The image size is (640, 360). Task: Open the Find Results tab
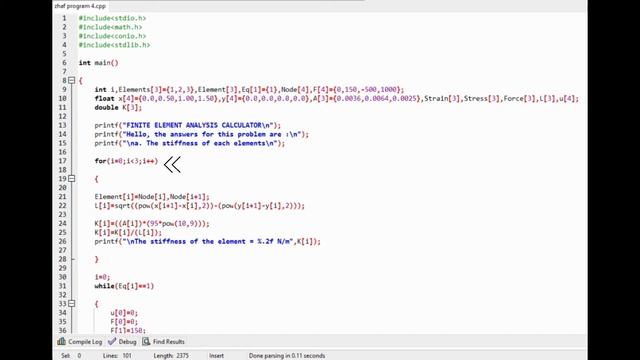164,342
